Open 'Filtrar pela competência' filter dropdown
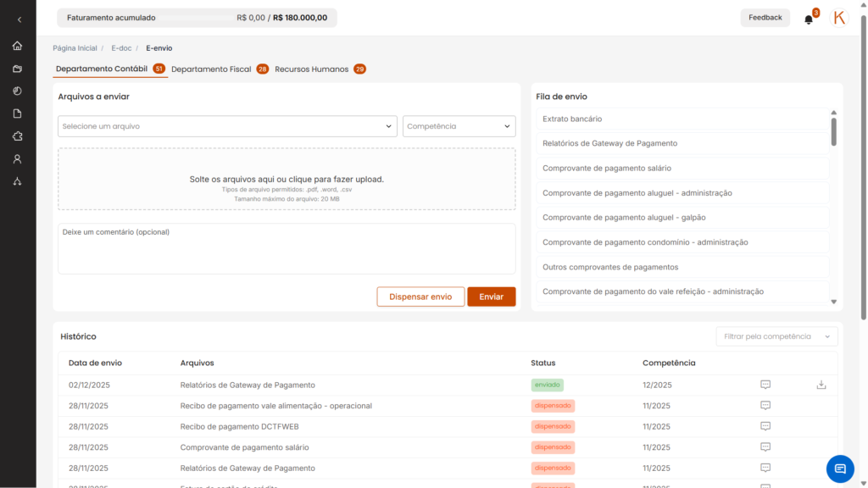The height and width of the screenshot is (488, 868). point(776,336)
